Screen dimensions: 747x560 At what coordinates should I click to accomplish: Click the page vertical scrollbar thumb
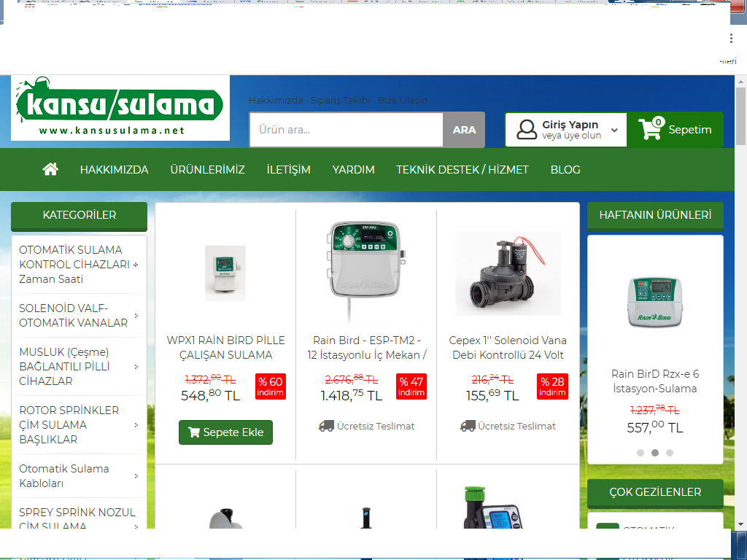(740, 116)
